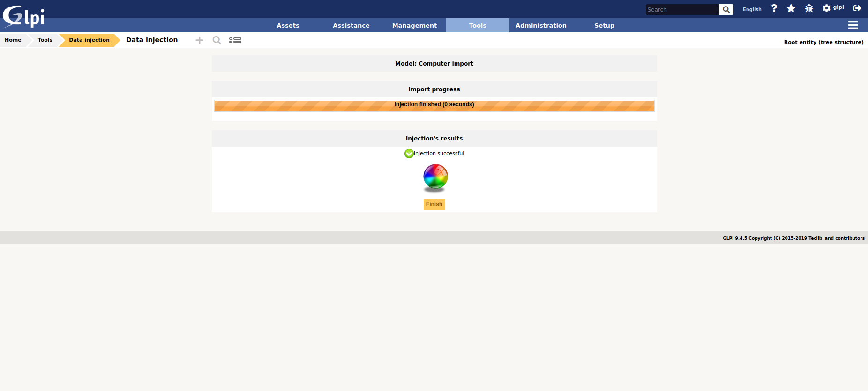Open user preferences gear icon

coord(826,8)
